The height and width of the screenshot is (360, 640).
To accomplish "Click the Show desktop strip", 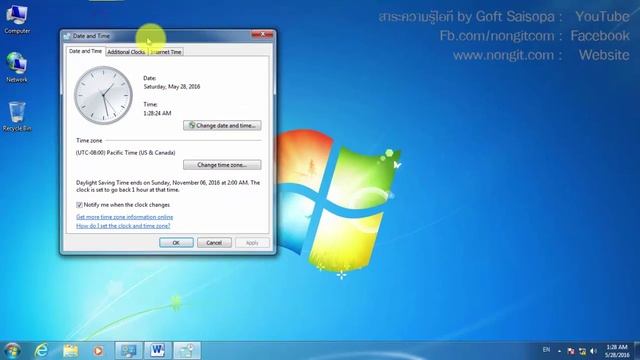I will (x=637, y=351).
